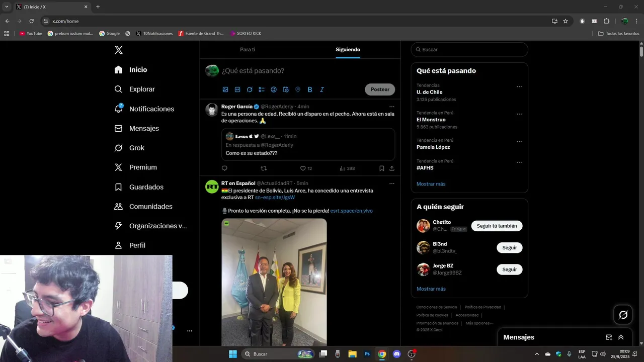Switch to the Para ti tab
The image size is (644, 362).
pyautogui.click(x=248, y=50)
